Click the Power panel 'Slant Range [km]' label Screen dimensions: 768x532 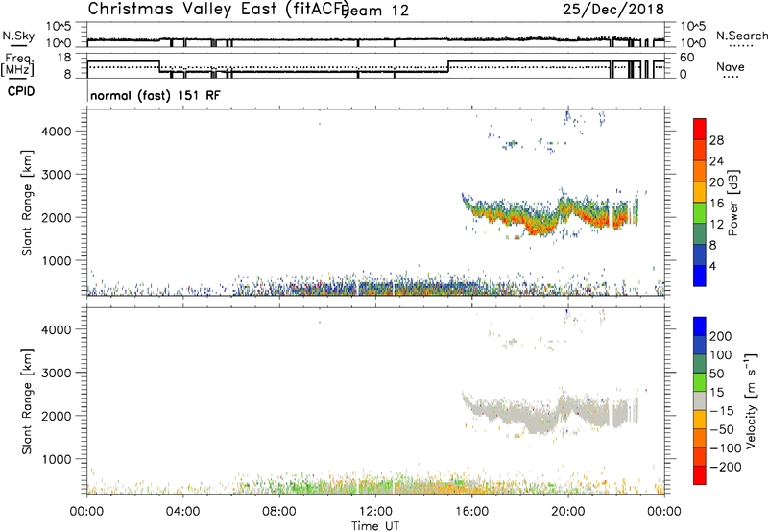coord(27,203)
